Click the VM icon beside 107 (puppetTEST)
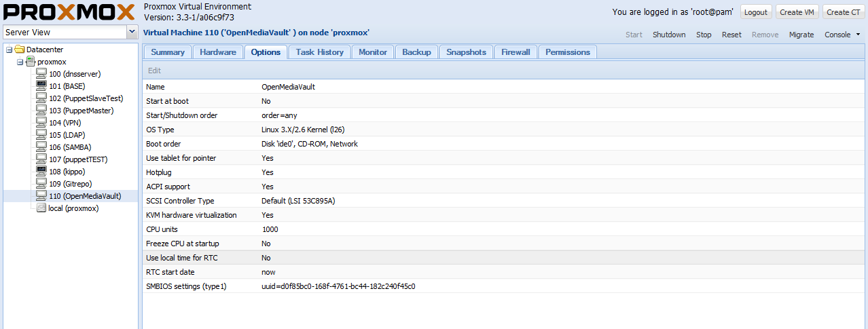 tap(41, 159)
